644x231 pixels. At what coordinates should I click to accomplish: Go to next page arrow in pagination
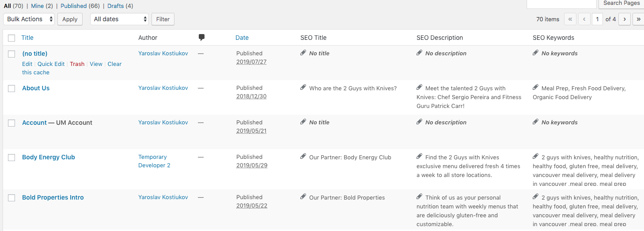(624, 19)
